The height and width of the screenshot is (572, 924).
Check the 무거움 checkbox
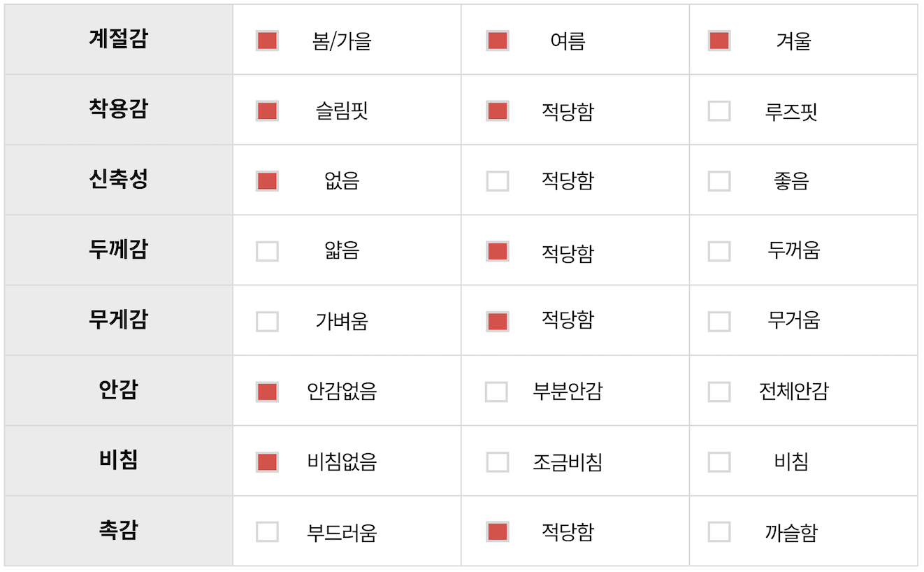[x=719, y=322]
